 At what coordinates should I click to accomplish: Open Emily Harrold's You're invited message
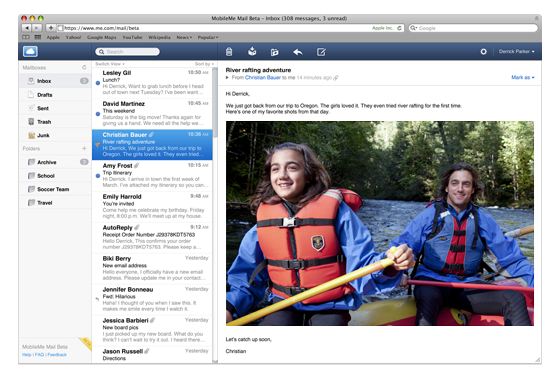[152, 206]
